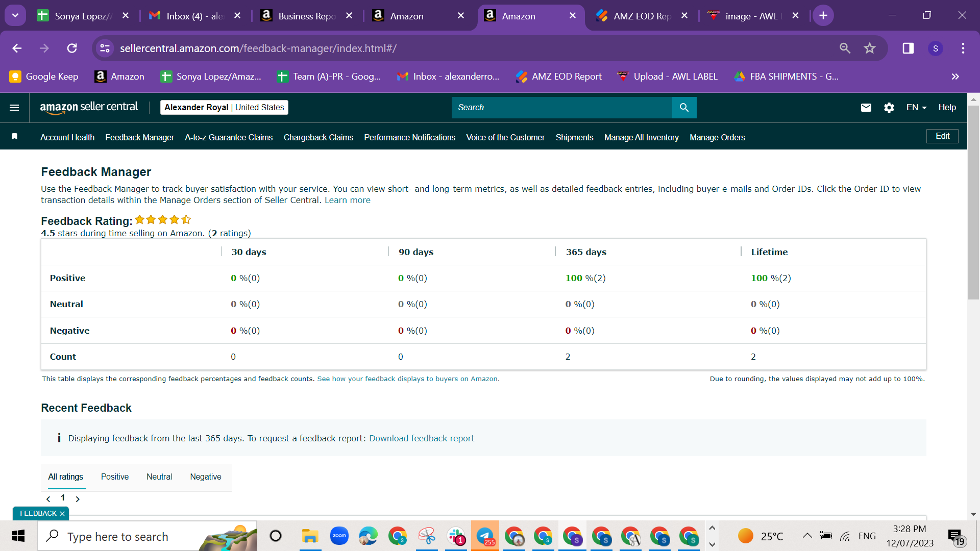Expand the EN language dropdown

point(916,108)
